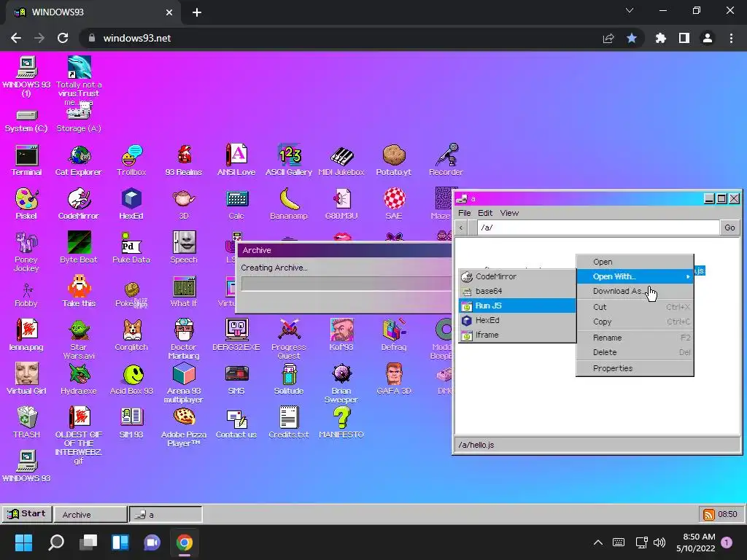This screenshot has width=747, height=560.
Task: Open Corglitch corgi icon
Action: (x=131, y=335)
